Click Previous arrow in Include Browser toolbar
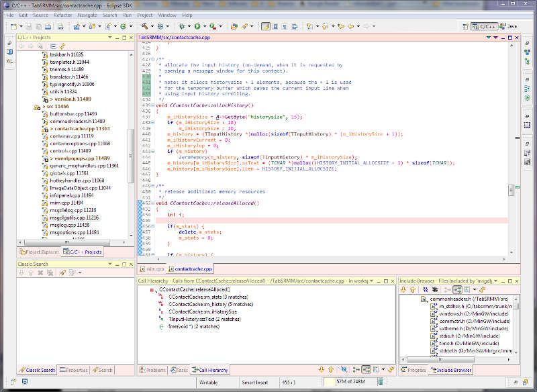 [x=413, y=289]
